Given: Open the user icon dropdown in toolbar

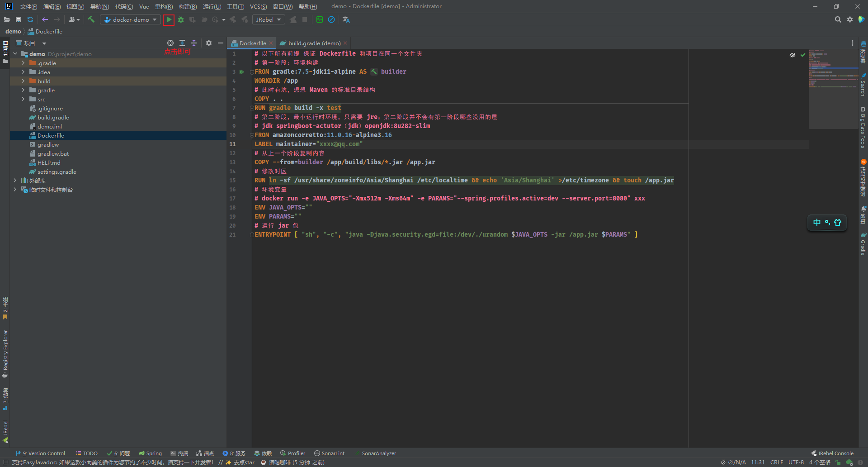Looking at the screenshot, I should [74, 19].
